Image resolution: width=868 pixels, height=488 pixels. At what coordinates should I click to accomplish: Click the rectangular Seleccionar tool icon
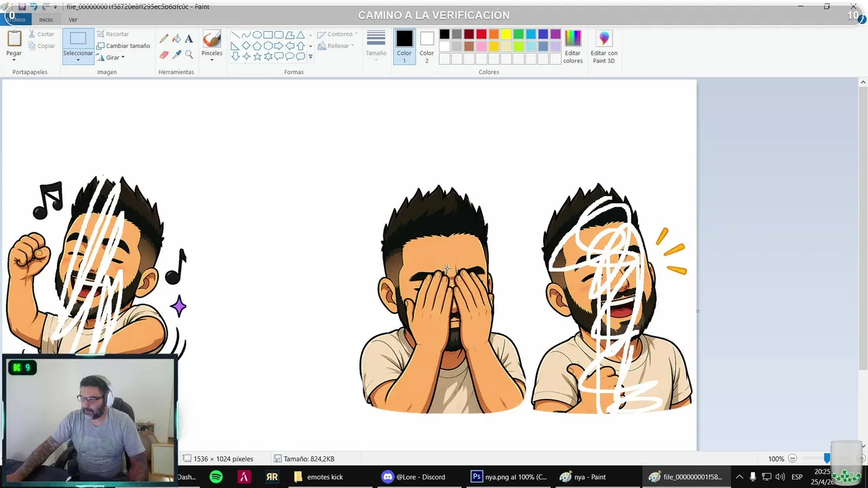(78, 39)
